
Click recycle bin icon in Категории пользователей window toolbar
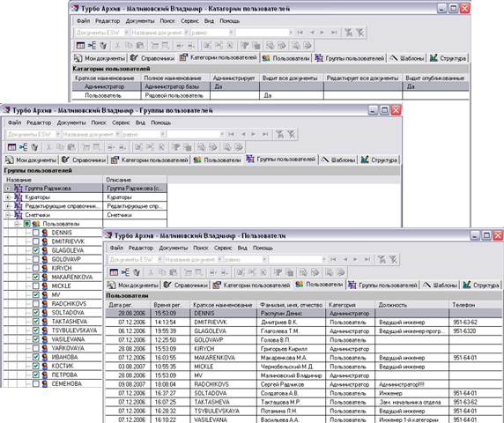point(103,46)
